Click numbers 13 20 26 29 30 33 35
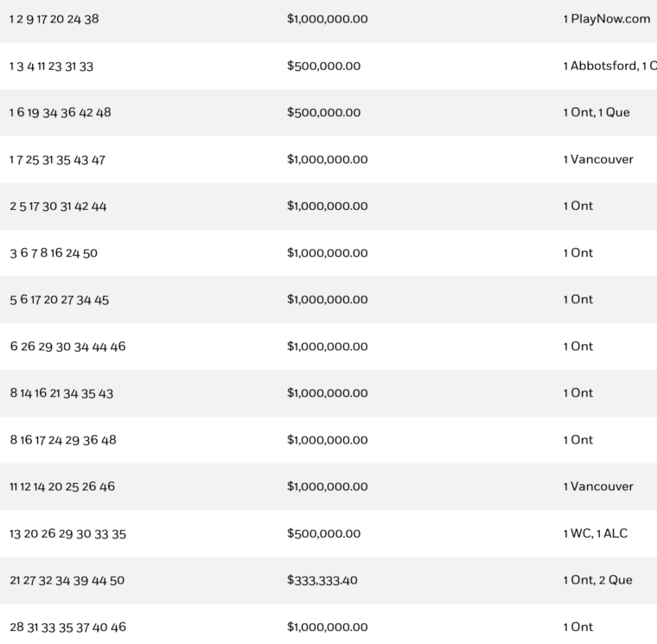The image size is (657, 644). click(x=68, y=534)
